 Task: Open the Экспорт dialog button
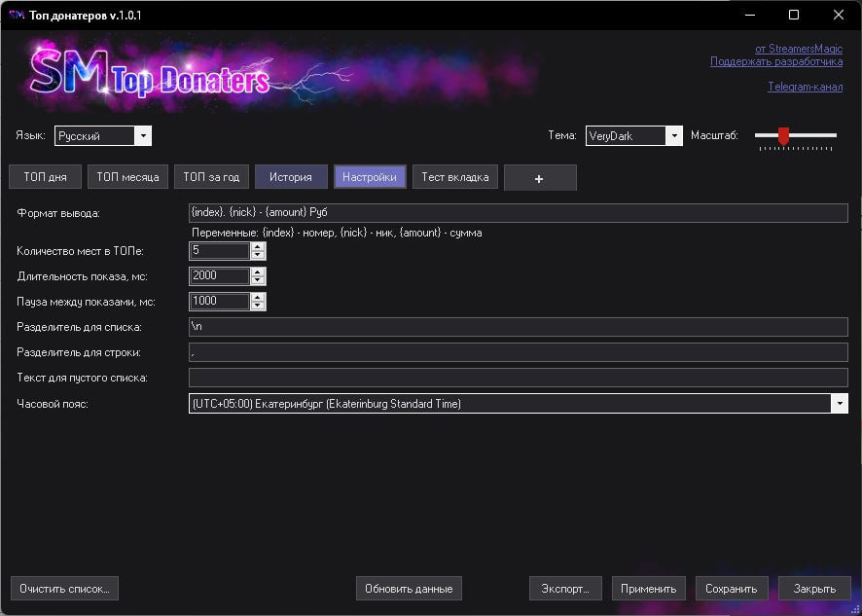tap(565, 589)
